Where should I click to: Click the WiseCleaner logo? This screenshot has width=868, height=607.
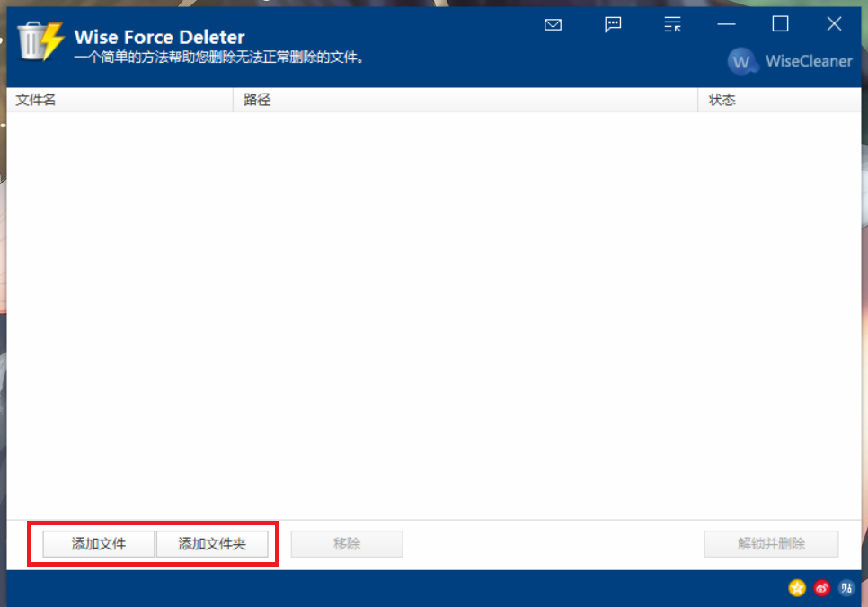pos(791,61)
